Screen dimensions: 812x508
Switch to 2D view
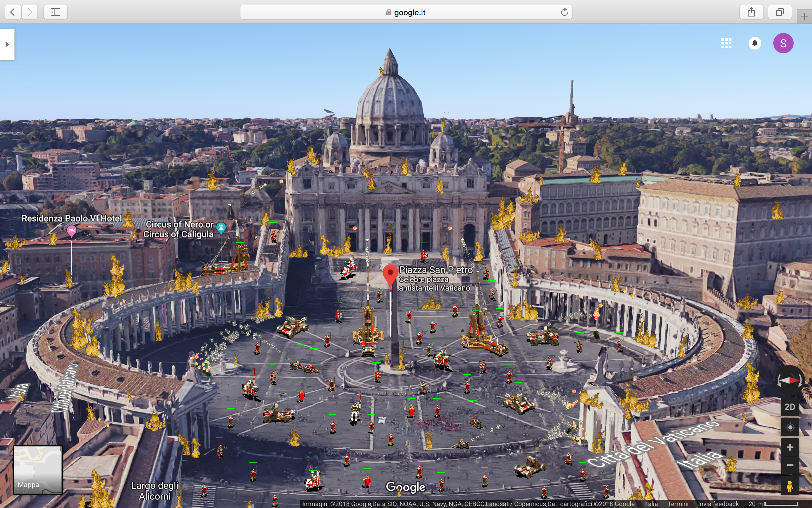coord(789,407)
